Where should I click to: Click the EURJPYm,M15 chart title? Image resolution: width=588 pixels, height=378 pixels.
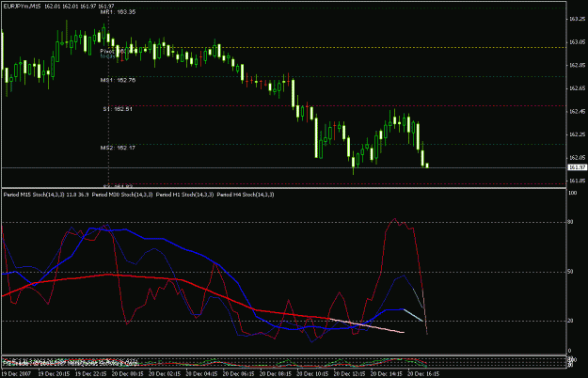pyautogui.click(x=21, y=6)
